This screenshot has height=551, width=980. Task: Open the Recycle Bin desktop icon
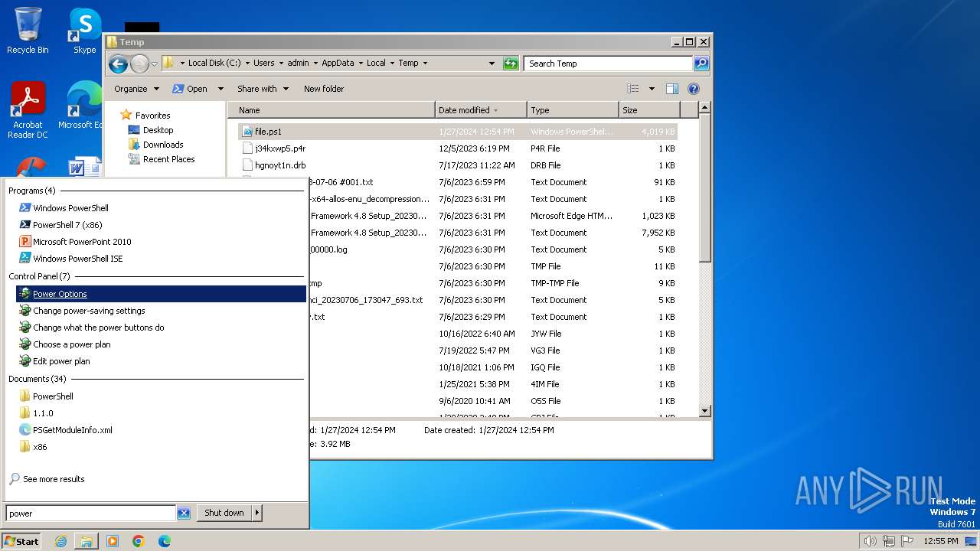(x=28, y=31)
